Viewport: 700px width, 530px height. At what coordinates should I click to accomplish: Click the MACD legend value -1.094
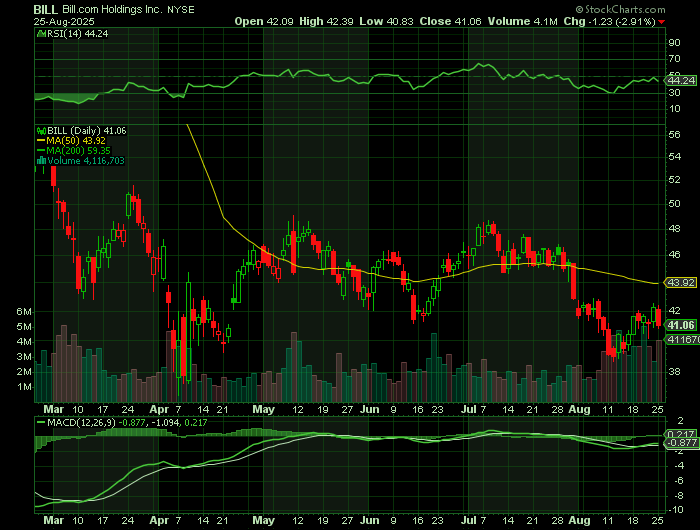[x=165, y=422]
